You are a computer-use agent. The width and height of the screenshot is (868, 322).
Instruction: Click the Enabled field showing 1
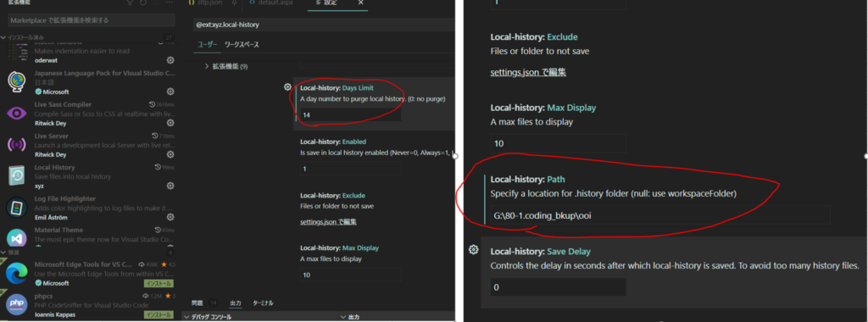tap(350, 169)
